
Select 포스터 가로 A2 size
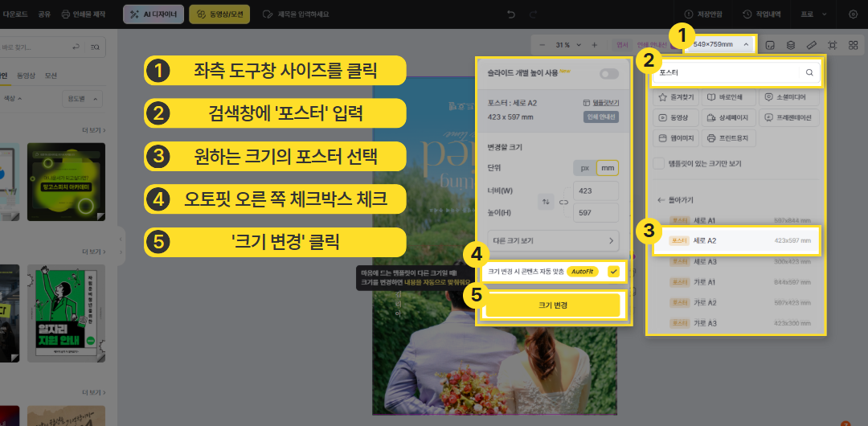(x=737, y=302)
